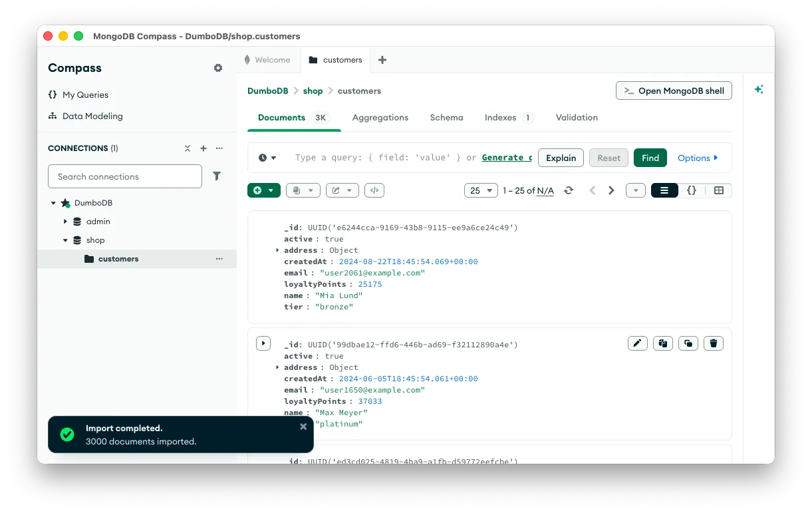Click loyaltyPoints value 25175
This screenshot has width=812, height=513.
(370, 284)
